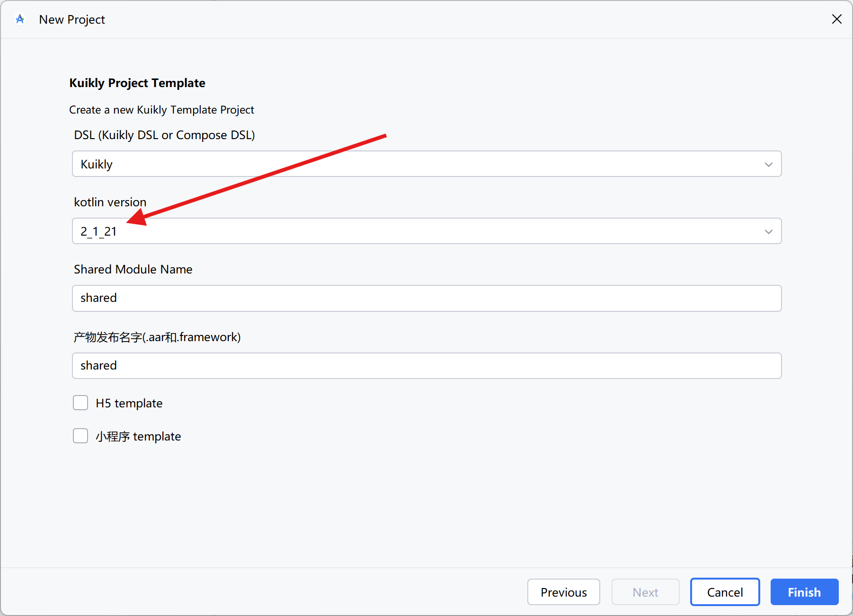This screenshot has width=853, height=616.
Task: Click the '小程序 template' label text
Action: (x=138, y=436)
